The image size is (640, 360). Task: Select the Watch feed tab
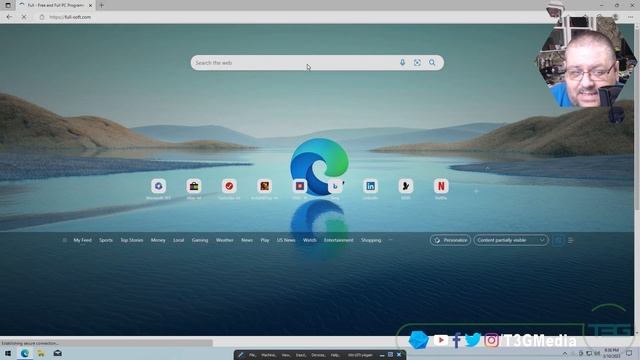click(310, 240)
